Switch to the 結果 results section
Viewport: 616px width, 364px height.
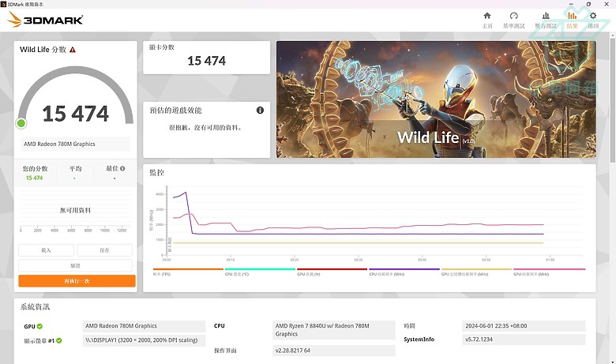(572, 20)
